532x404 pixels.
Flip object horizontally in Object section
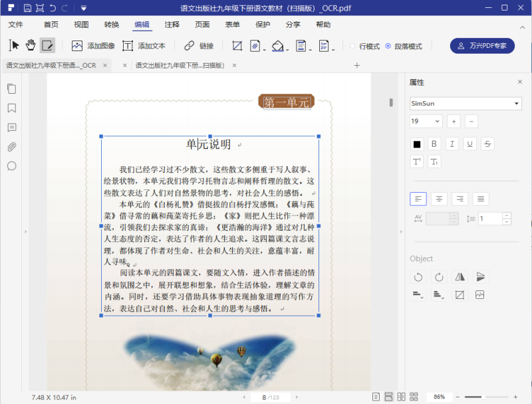pyautogui.click(x=460, y=277)
